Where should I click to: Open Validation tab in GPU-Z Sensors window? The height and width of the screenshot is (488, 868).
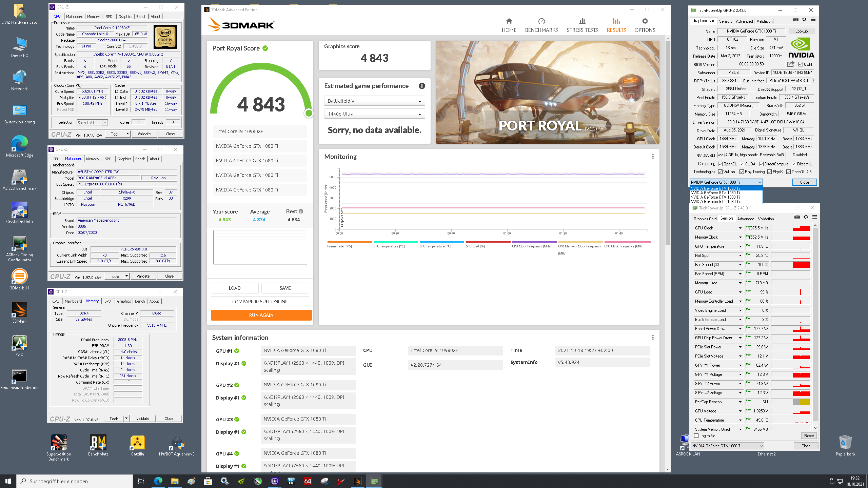click(x=766, y=219)
